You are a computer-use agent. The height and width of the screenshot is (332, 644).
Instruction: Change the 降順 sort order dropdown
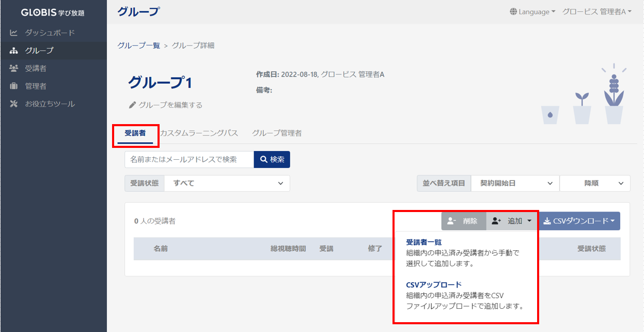tap(595, 183)
